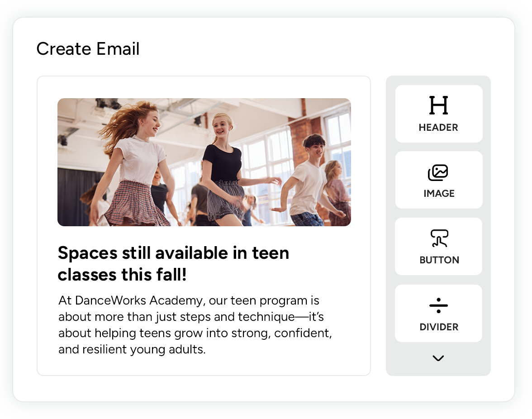Click the DIVIDER text label
Viewport: 532px width, 419px height.
tap(439, 327)
